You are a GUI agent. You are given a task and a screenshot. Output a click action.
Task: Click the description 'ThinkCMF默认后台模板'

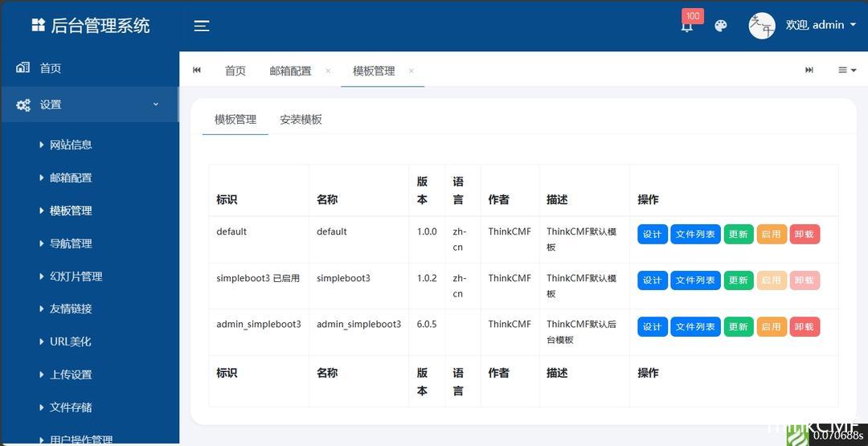581,332
